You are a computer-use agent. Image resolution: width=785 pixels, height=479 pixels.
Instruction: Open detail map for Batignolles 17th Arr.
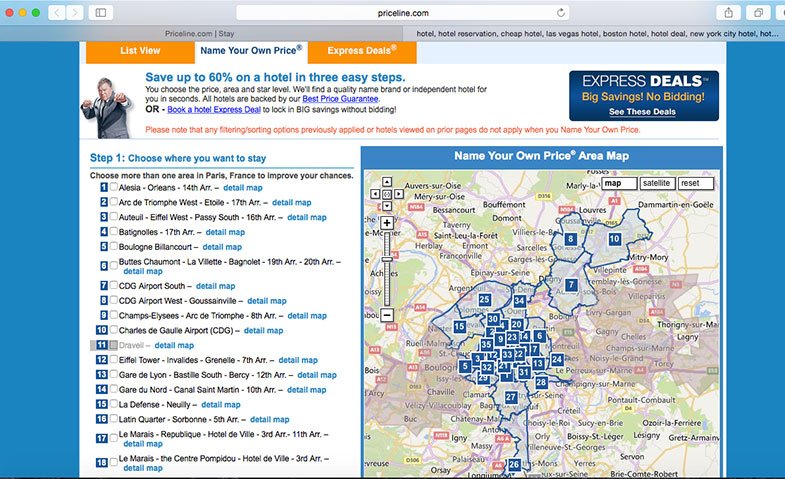point(224,232)
